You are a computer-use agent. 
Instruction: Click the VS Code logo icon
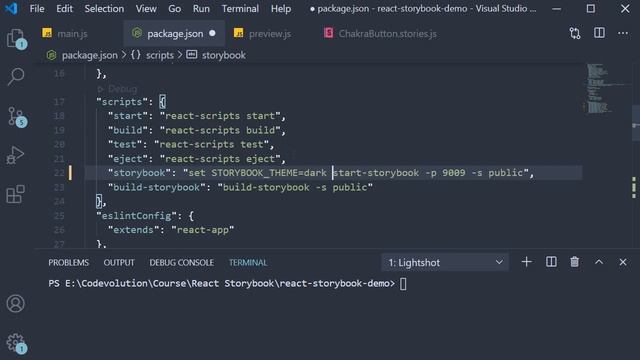tap(11, 9)
